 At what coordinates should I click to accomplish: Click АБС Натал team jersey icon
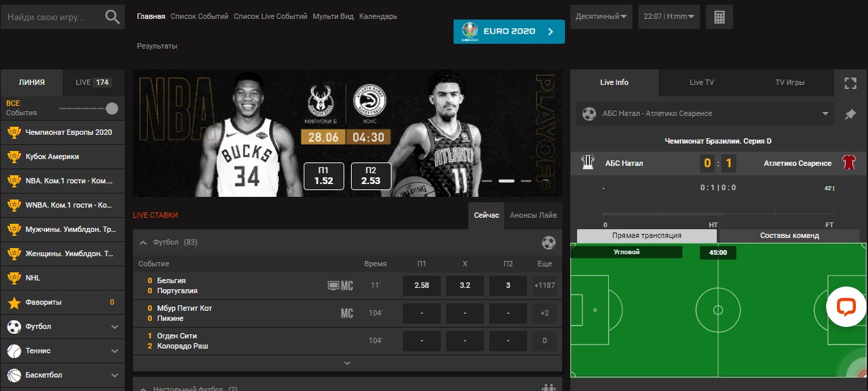[x=588, y=163]
